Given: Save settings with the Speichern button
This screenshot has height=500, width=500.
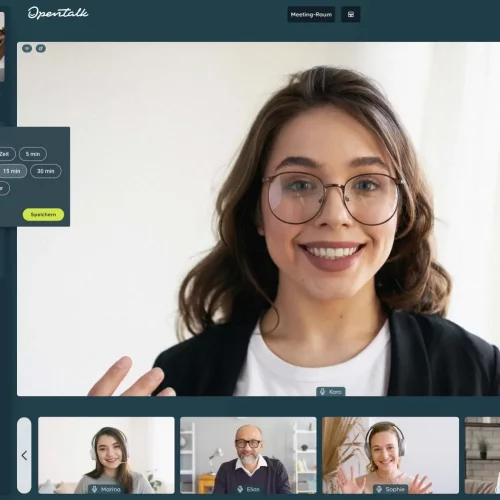Looking at the screenshot, I should pyautogui.click(x=43, y=215).
